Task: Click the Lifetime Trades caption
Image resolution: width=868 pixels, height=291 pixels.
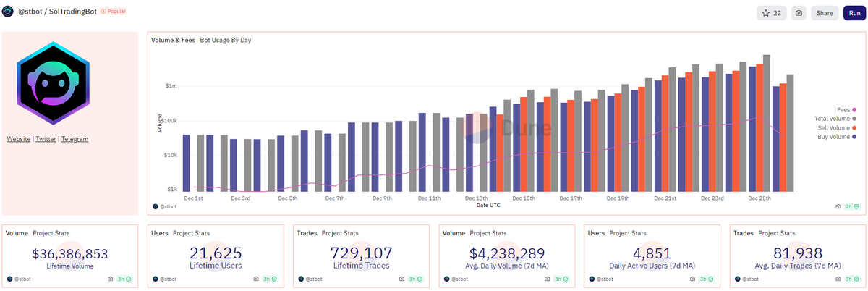Action: click(362, 266)
